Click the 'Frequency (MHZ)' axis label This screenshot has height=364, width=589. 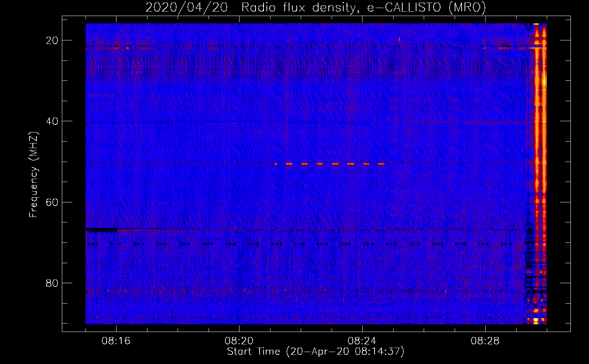33,174
